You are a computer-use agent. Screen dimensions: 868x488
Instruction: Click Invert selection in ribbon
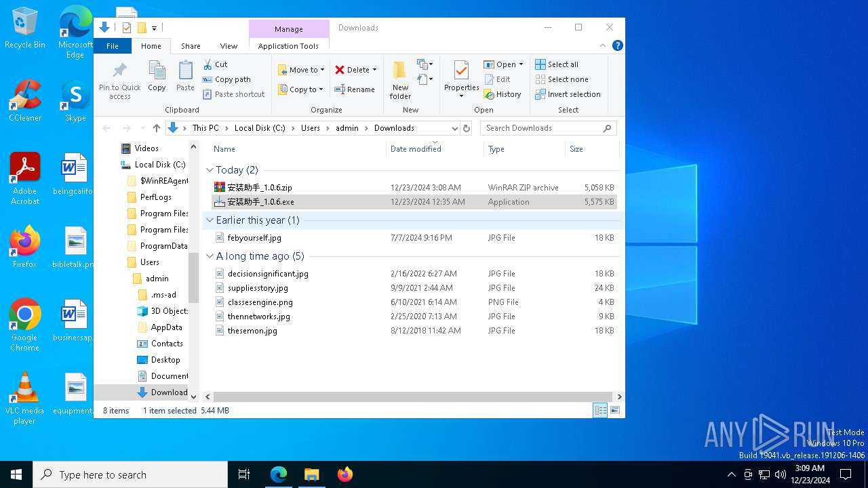(568, 94)
